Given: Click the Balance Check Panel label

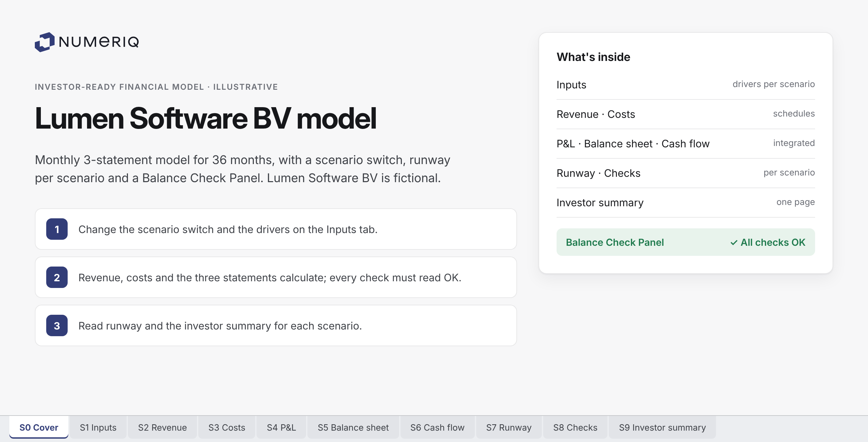Looking at the screenshot, I should click(614, 242).
